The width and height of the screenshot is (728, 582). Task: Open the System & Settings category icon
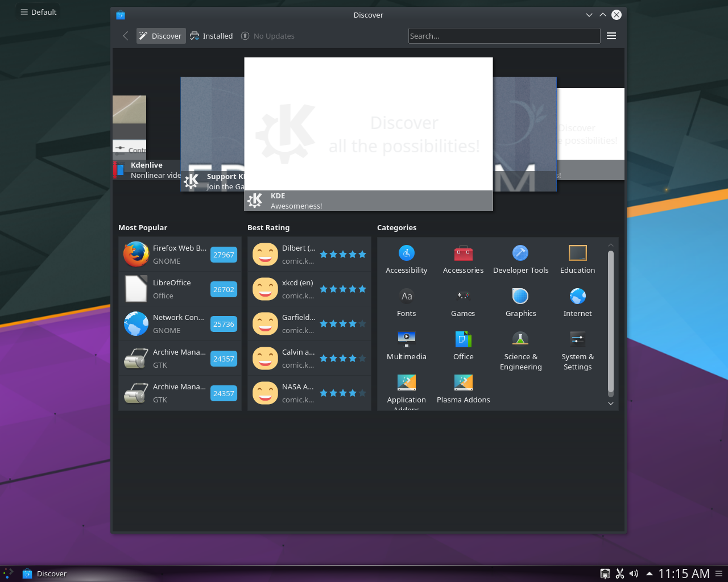pos(577,339)
